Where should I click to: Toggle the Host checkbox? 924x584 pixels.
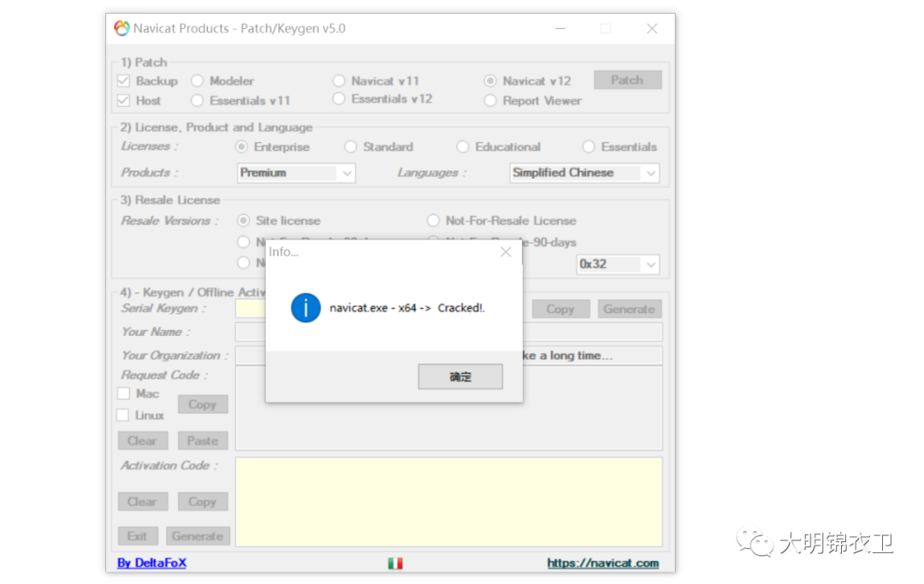123,101
